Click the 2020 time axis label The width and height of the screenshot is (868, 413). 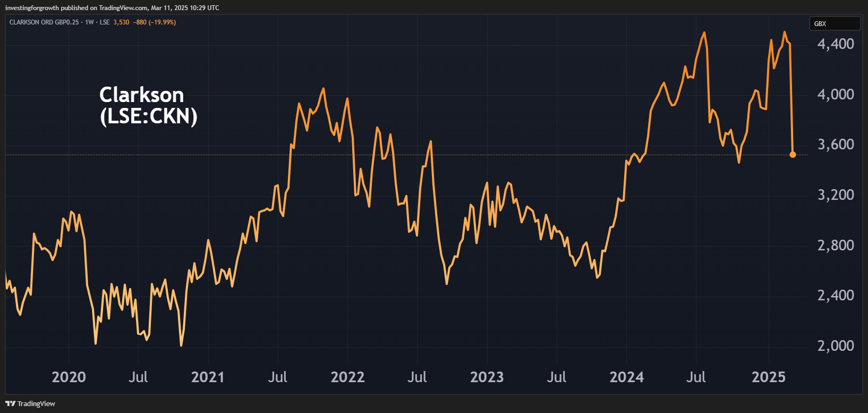[69, 377]
